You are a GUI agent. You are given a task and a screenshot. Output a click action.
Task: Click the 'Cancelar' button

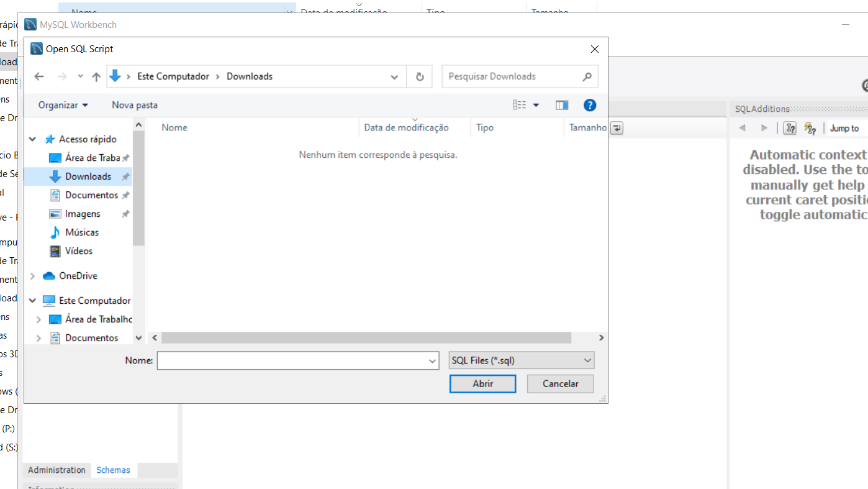pyautogui.click(x=561, y=384)
